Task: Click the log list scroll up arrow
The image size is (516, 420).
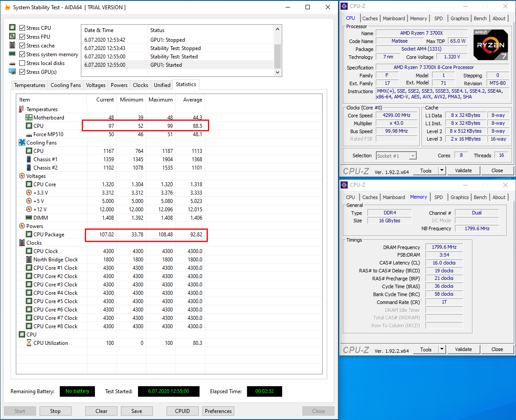Action: click(277, 29)
